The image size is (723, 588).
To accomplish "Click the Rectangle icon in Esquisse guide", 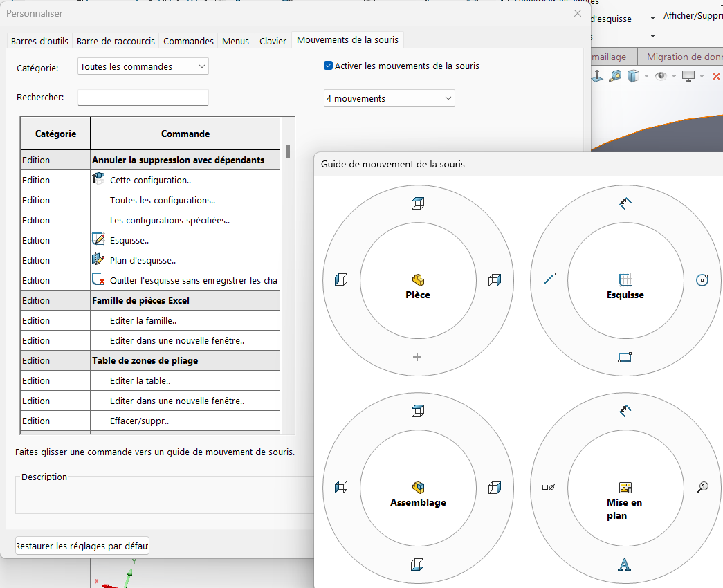I will 625,357.
